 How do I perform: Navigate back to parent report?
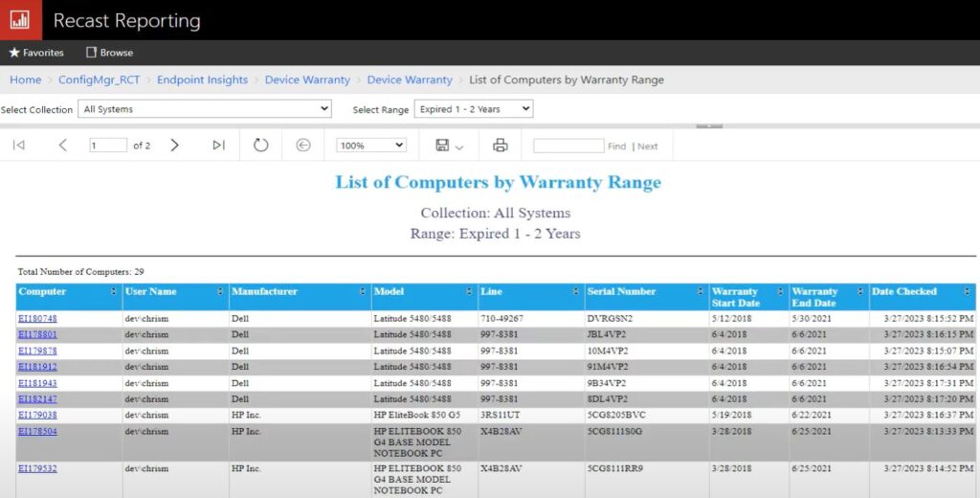pos(303,146)
